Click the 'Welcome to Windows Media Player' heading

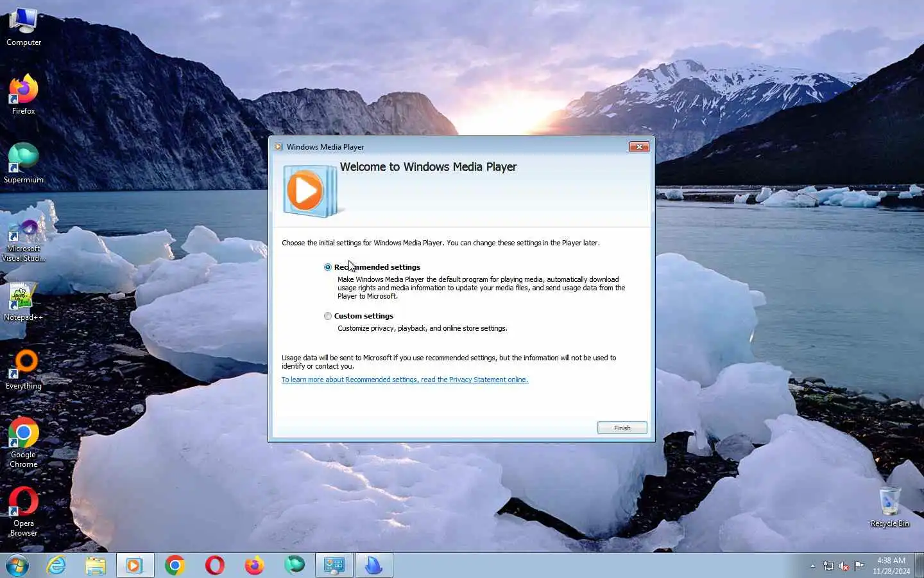coord(428,167)
